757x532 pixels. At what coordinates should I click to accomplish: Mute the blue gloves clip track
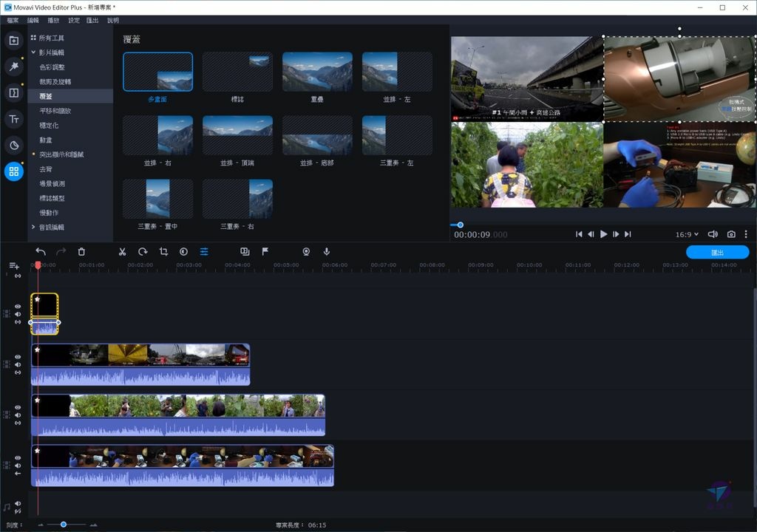pos(18,465)
